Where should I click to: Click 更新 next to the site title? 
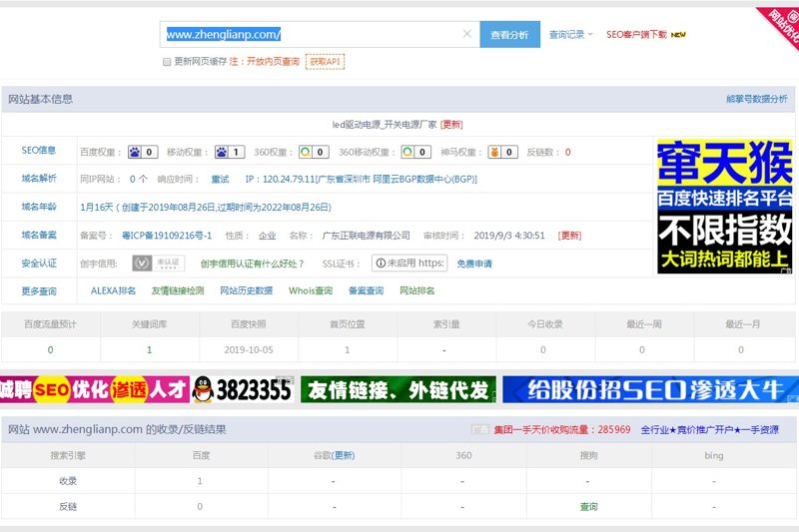click(451, 124)
